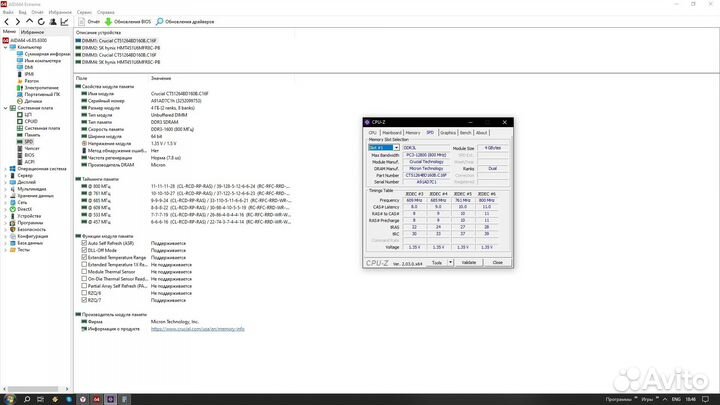The width and height of the screenshot is (720, 405).
Task: Open the graph chart toolbar icon
Action: [x=65, y=22]
